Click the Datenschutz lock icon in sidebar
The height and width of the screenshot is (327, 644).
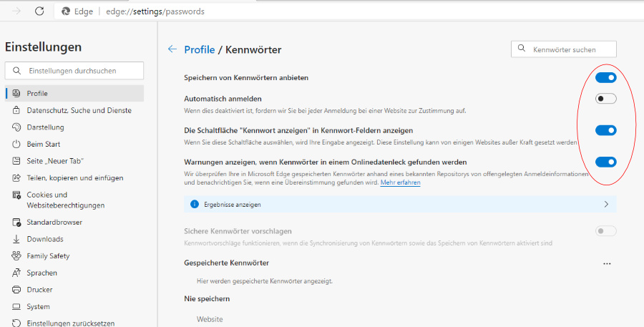(16, 110)
